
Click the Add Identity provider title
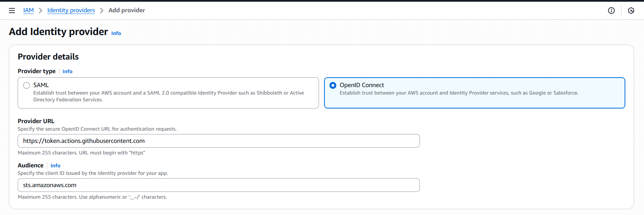click(x=58, y=32)
